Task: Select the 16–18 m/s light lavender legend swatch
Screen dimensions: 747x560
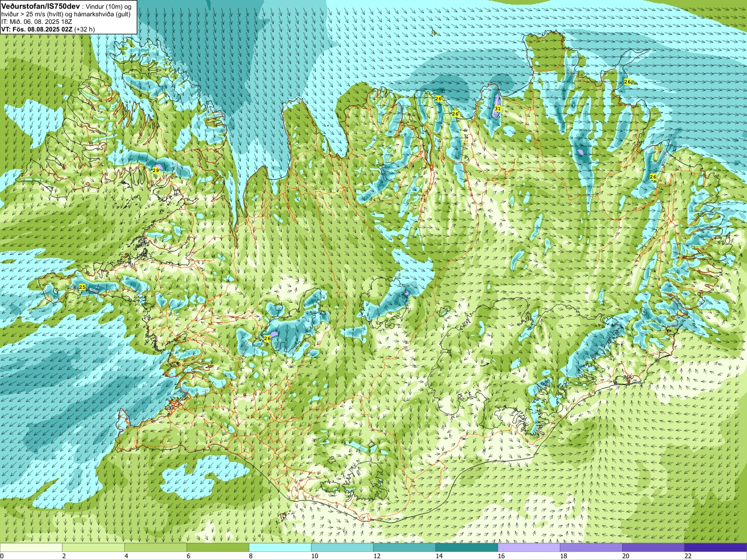Action: (529, 548)
